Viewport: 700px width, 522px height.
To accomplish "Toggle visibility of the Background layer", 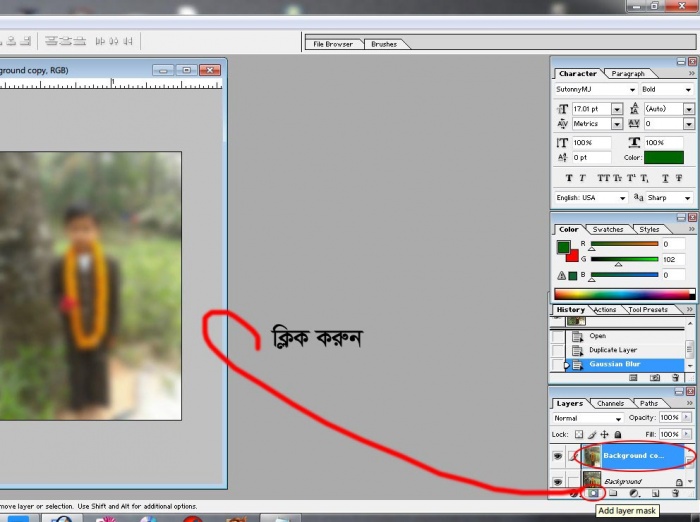I will point(558,482).
